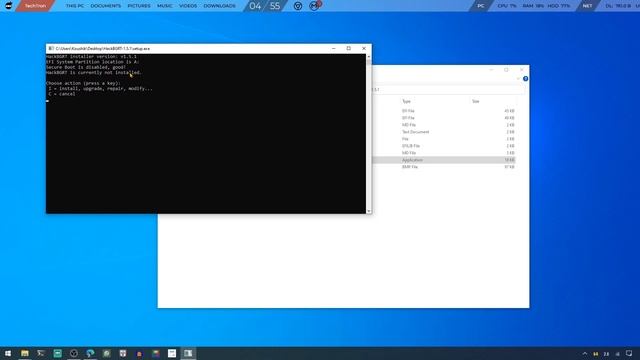The image size is (640, 360).
Task: Click the yellow system tray icon
Action: [x=596, y=354]
